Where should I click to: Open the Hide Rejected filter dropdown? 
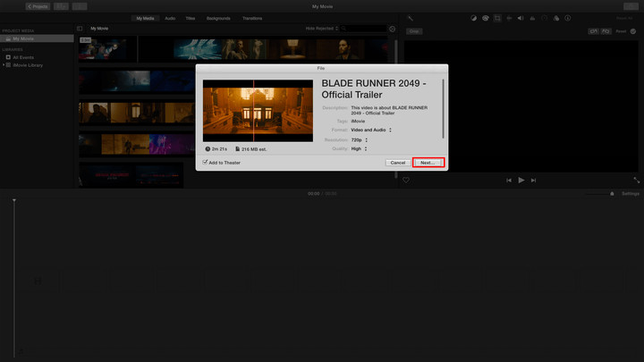tap(320, 29)
